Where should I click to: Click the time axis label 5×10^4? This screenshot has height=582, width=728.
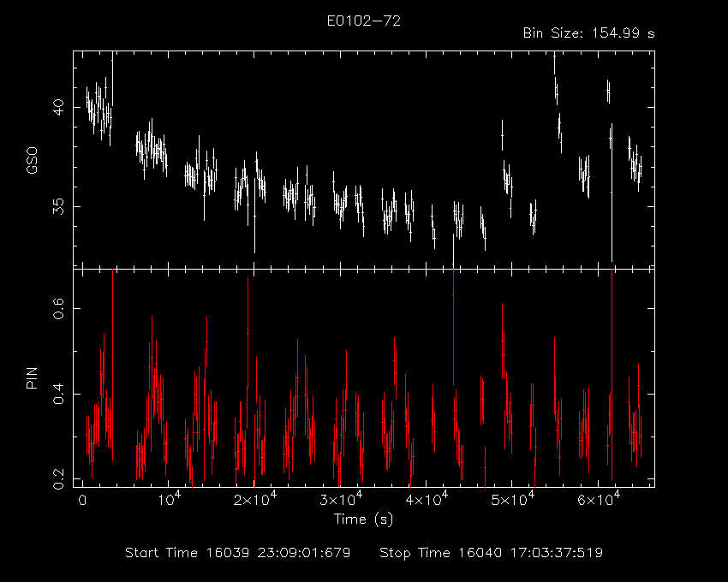pyautogui.click(x=512, y=499)
